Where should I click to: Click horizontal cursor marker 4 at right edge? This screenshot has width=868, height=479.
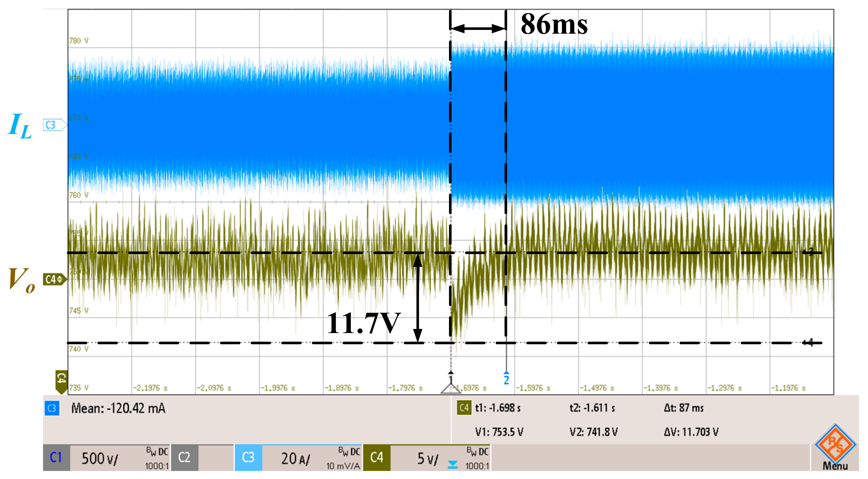(x=809, y=342)
